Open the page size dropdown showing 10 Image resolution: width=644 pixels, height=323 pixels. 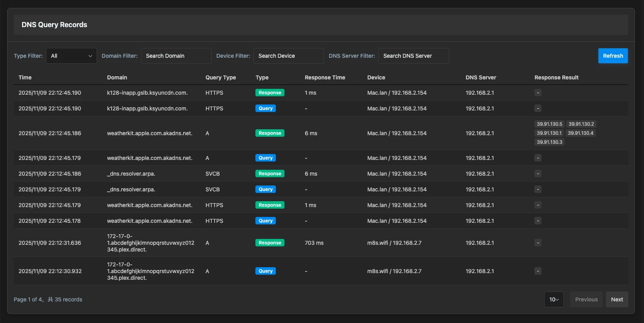click(554, 299)
